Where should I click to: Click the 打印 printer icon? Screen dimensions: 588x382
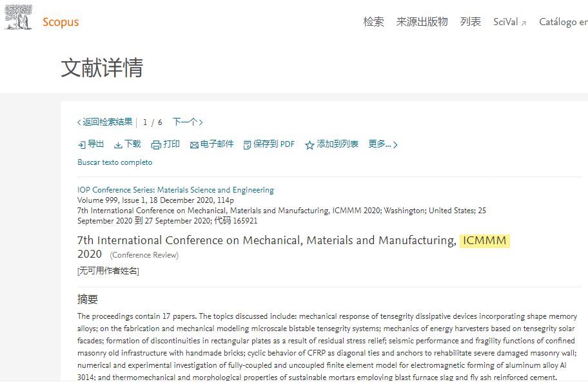coord(156,145)
